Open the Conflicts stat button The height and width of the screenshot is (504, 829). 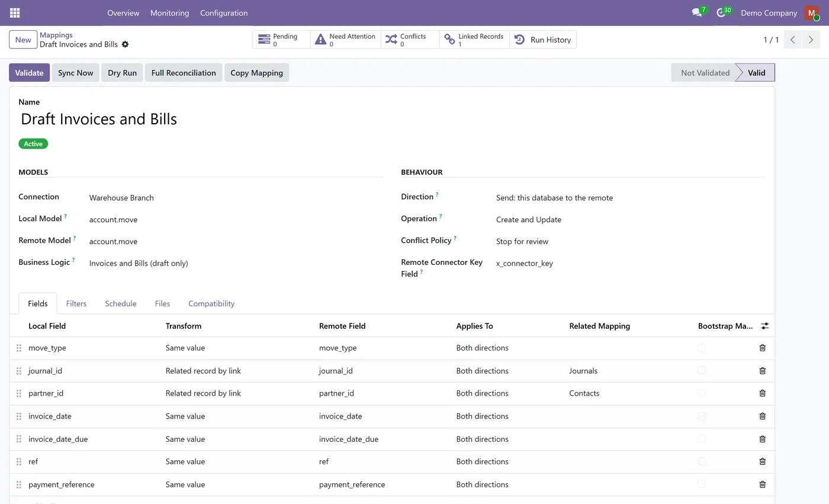pos(410,40)
